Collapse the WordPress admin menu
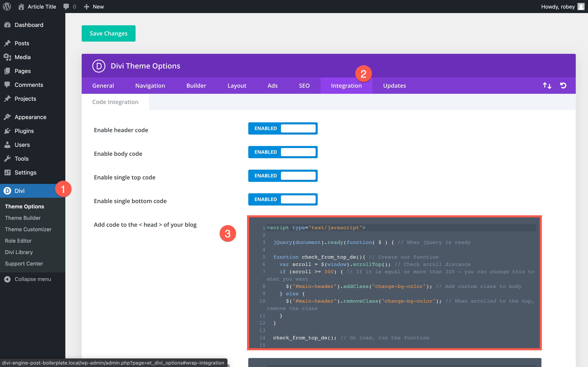 tap(33, 279)
